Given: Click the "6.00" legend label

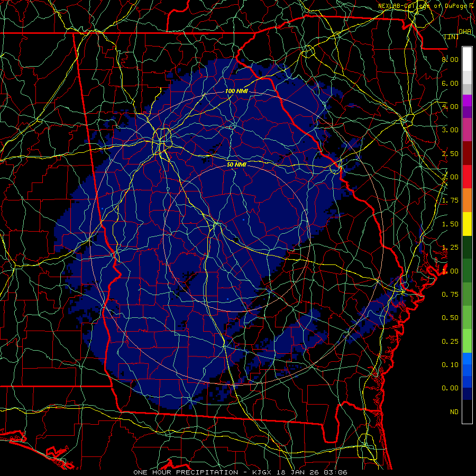Looking at the screenshot, I should tap(450, 83).
